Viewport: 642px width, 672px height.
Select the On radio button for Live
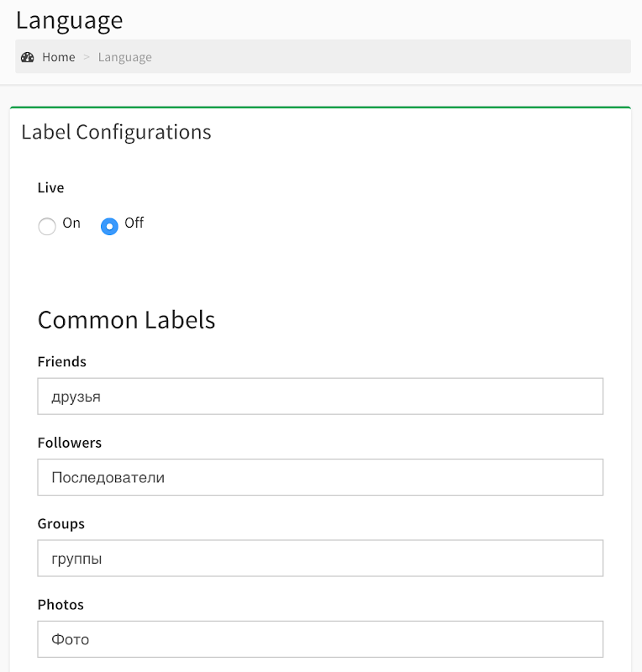point(47,226)
